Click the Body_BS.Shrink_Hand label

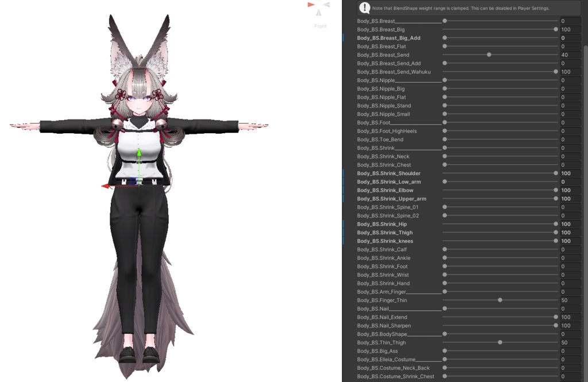pyautogui.click(x=383, y=283)
